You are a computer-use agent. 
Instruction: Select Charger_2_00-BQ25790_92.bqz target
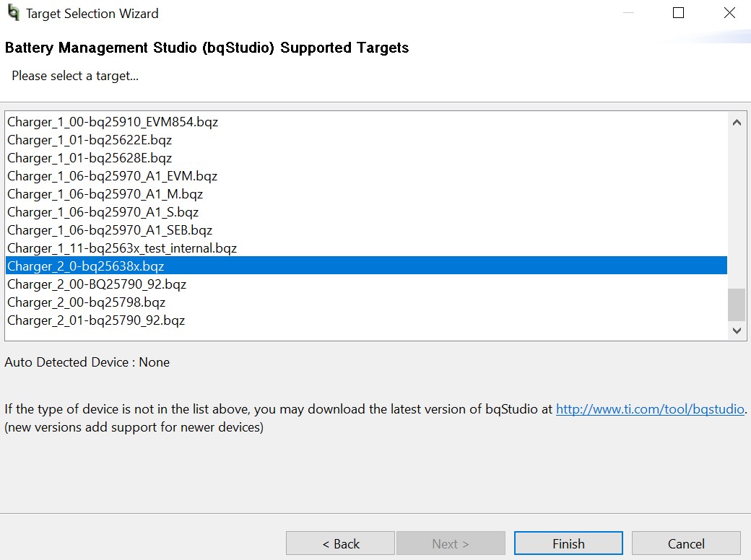pyautogui.click(x=97, y=284)
